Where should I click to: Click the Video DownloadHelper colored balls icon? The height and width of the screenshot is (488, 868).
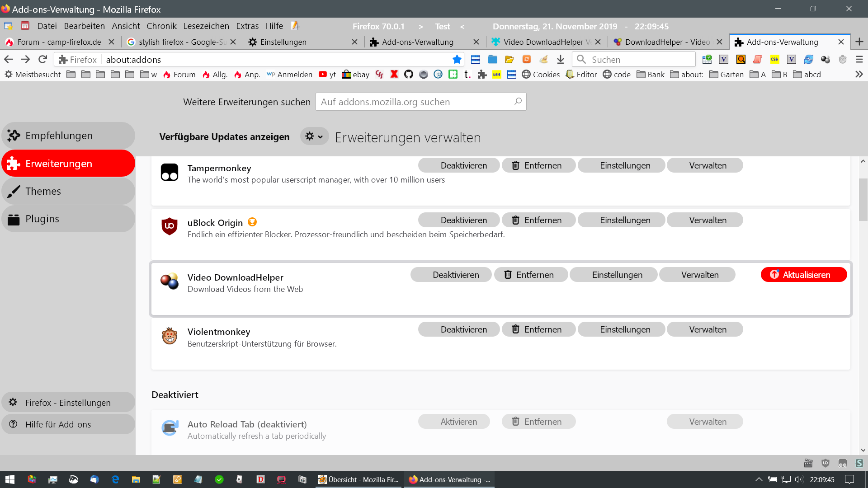pos(170,281)
